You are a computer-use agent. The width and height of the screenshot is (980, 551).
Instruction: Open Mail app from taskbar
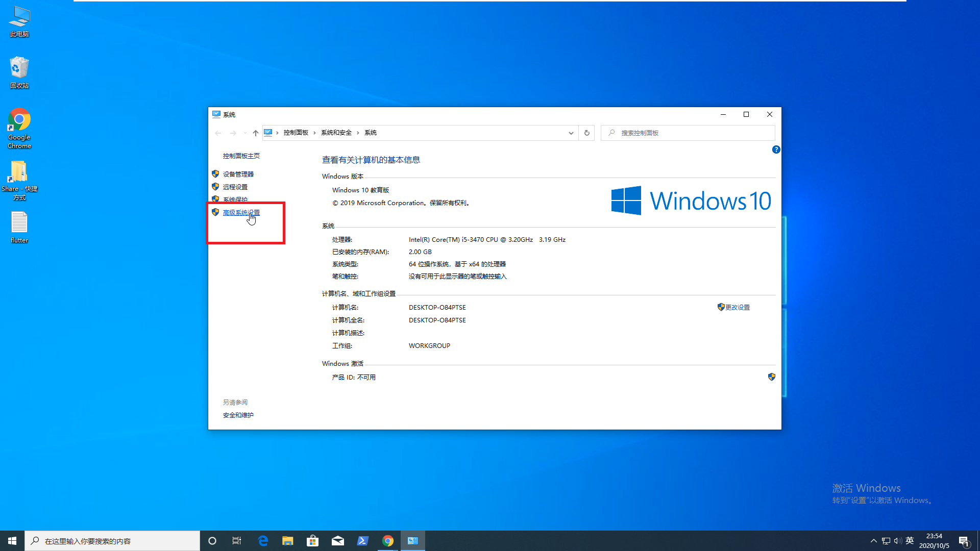pos(337,541)
